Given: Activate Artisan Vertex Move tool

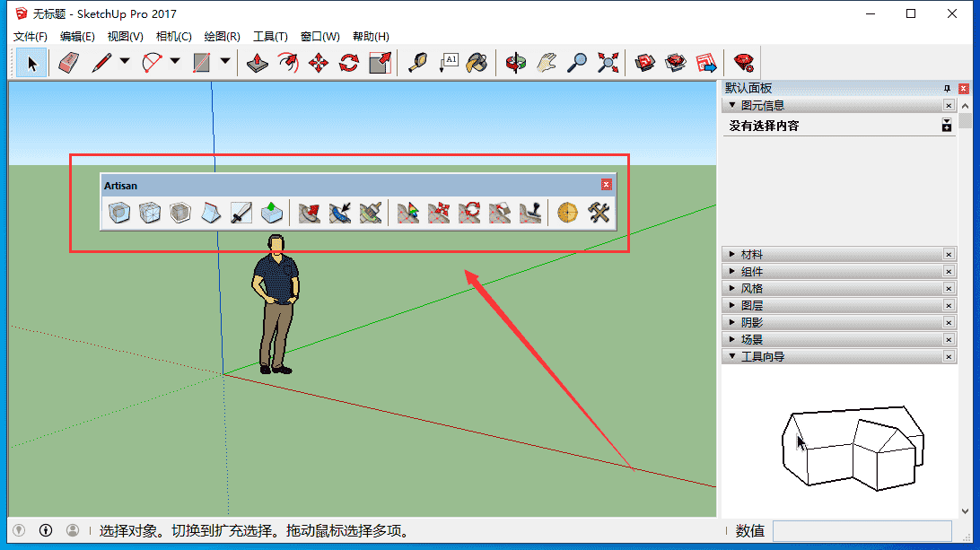Looking at the screenshot, I should click(439, 213).
